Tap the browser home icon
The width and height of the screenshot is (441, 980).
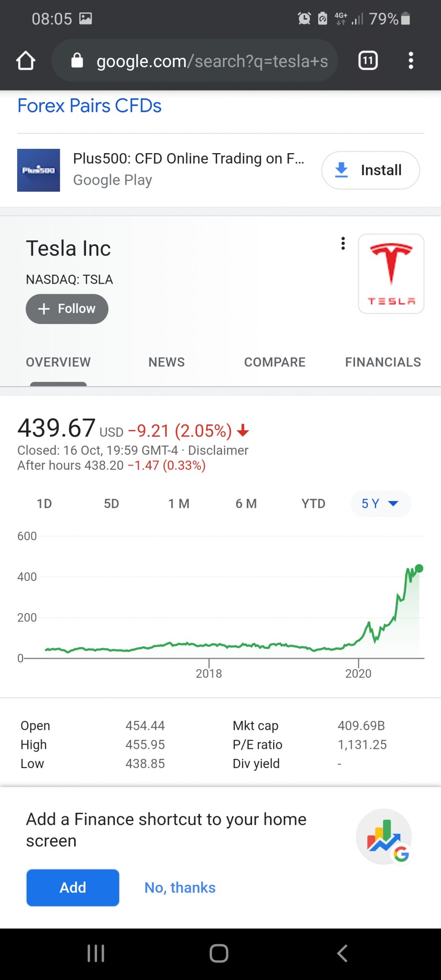tap(26, 61)
